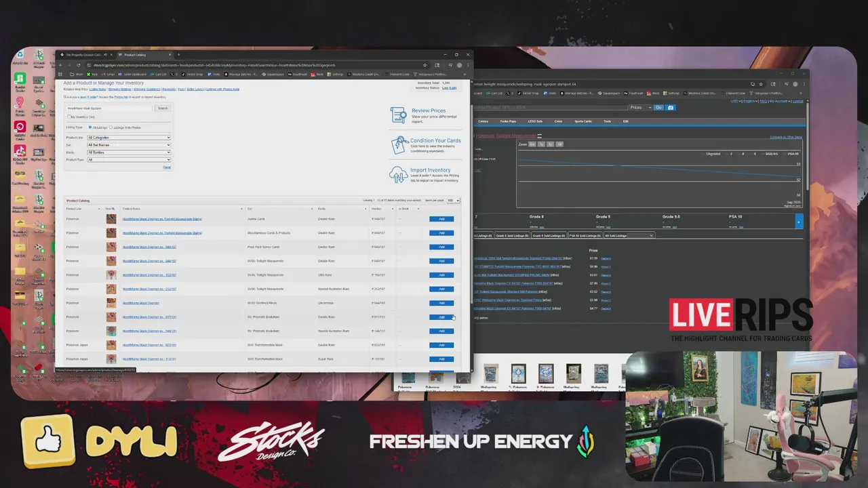Go back in the TCGplayer browser window
Screen dimensions: 868x488
[x=61, y=65]
